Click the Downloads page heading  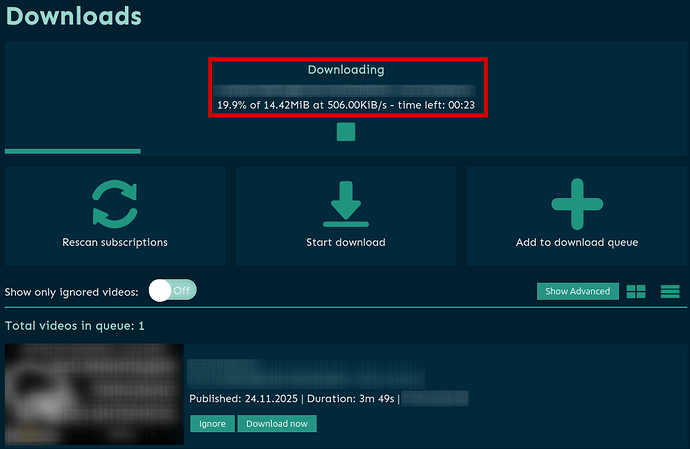73,17
